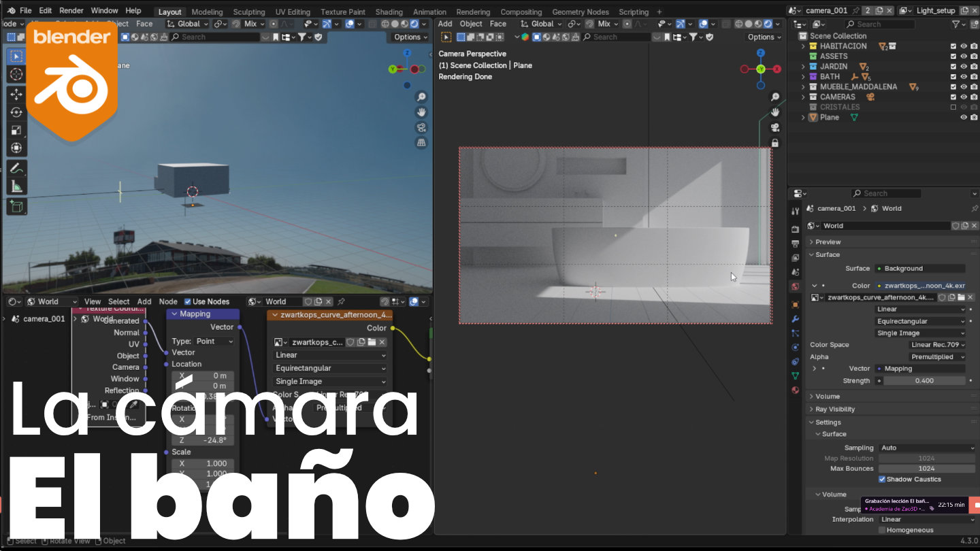The image size is (980, 551).
Task: Open the Alpha Premultiplied dropdown
Action: (x=938, y=357)
